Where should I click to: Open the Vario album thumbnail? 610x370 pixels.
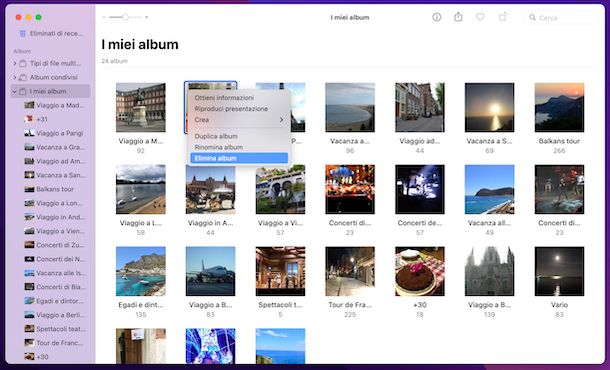coord(559,271)
